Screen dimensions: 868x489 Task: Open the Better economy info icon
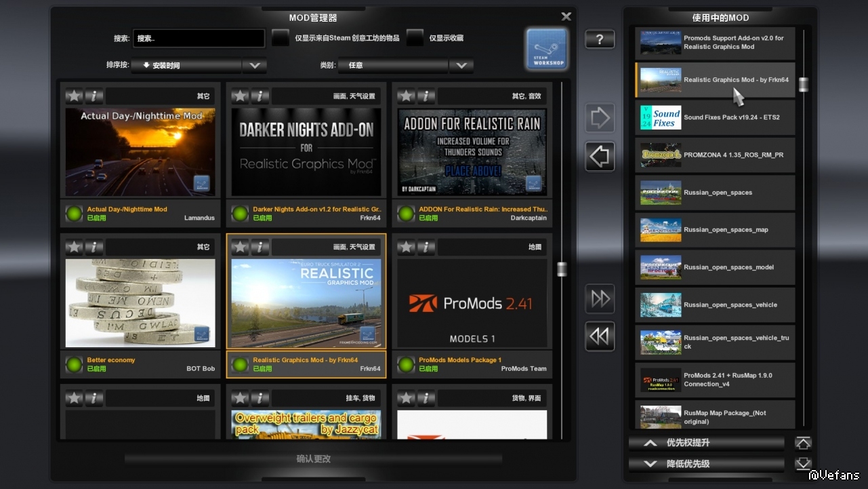[94, 247]
